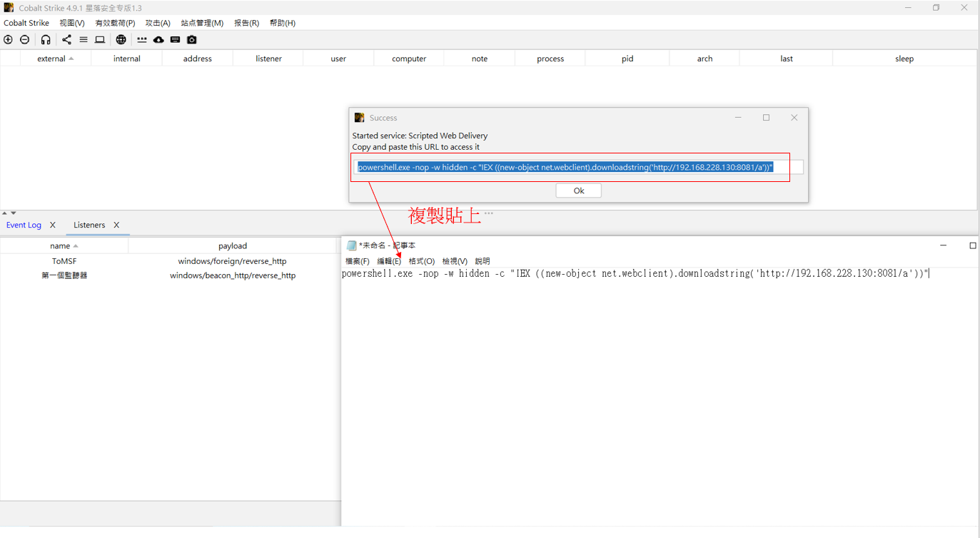
Task: Open Screenshots view camera icon
Action: (192, 40)
